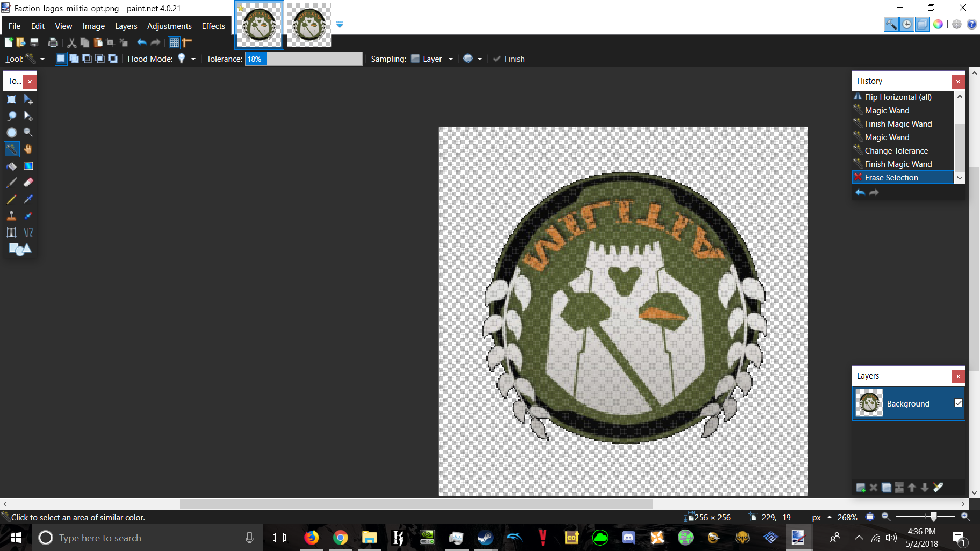The image size is (980, 551).
Task: Undo the Erase Selection history step
Action: pos(860,192)
